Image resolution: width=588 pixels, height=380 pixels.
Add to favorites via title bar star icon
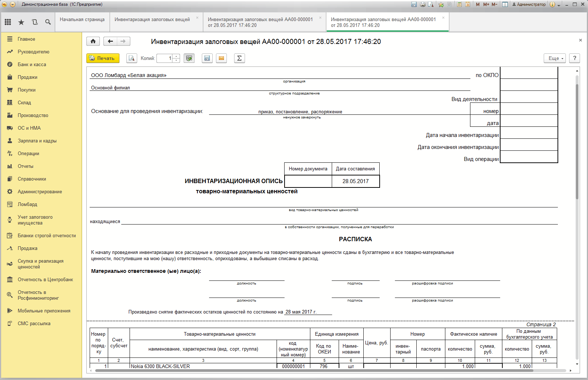click(441, 4)
